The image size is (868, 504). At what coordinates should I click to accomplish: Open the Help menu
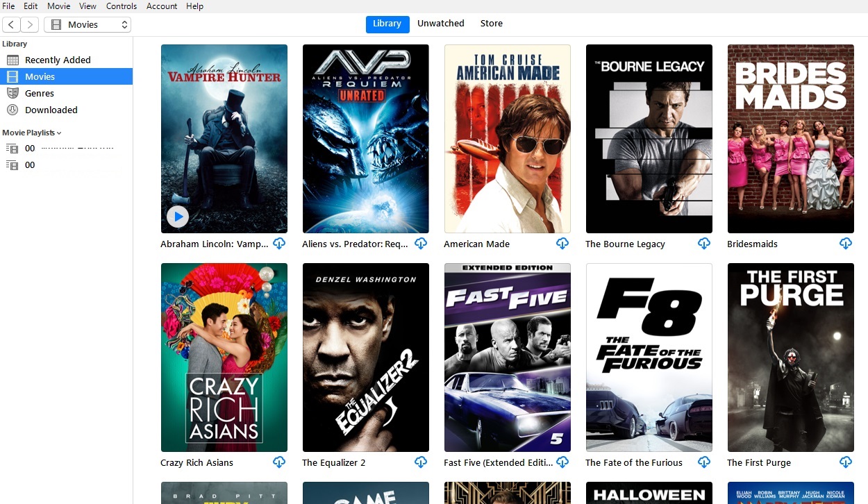click(195, 6)
